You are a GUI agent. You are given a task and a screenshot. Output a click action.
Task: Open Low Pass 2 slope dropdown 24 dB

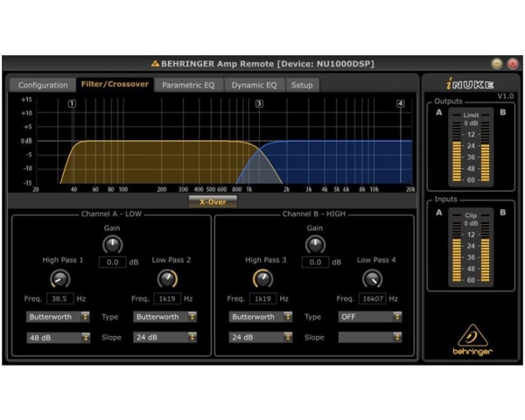click(164, 338)
